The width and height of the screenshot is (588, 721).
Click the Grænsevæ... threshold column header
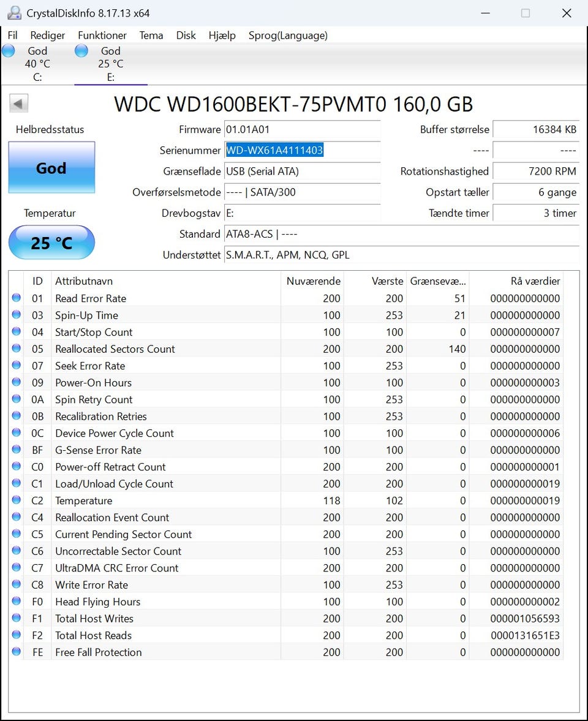point(438,281)
